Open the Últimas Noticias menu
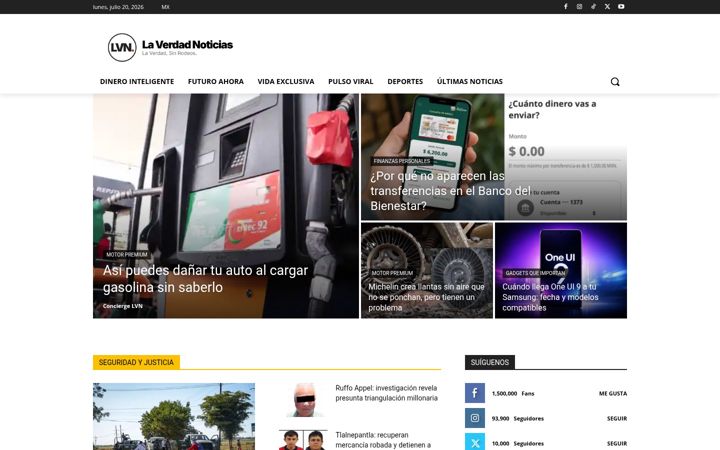This screenshot has width=720, height=450. point(470,81)
